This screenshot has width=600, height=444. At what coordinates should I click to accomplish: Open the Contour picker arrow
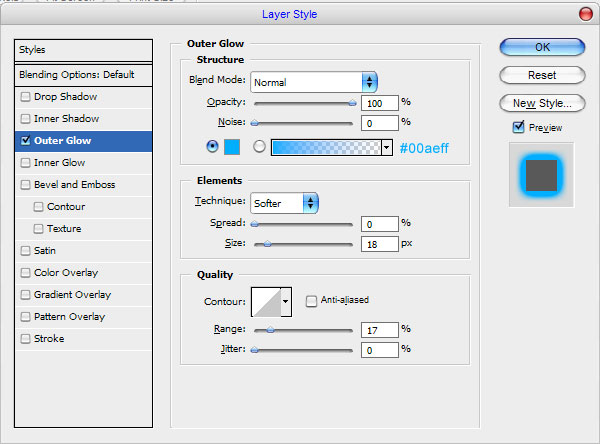point(286,302)
